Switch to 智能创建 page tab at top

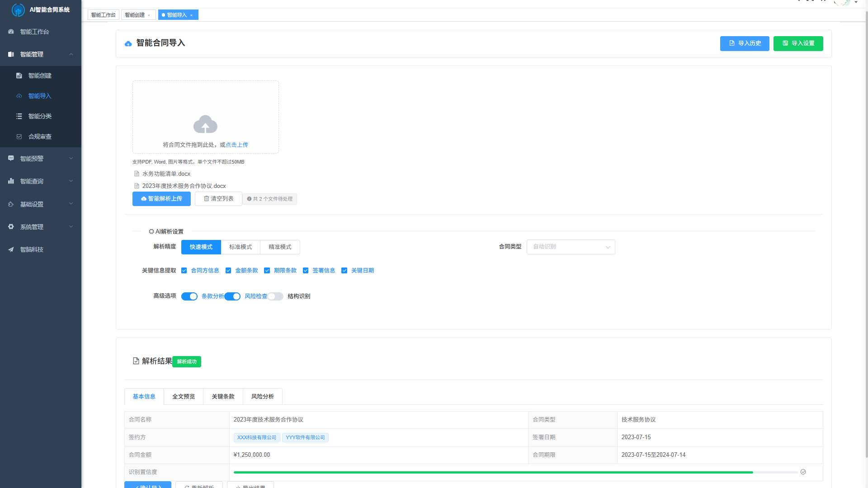(135, 15)
